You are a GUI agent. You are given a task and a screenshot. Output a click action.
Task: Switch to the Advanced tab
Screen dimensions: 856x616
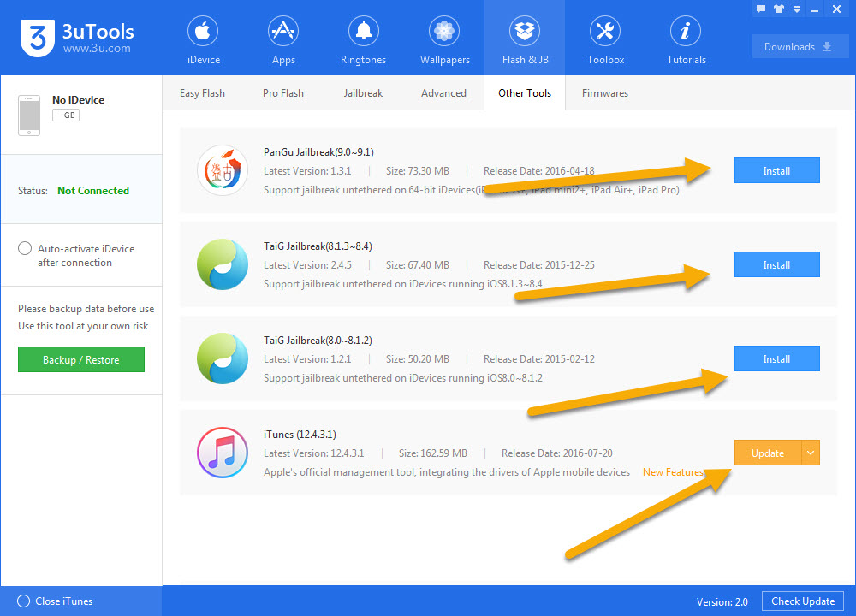pos(443,93)
